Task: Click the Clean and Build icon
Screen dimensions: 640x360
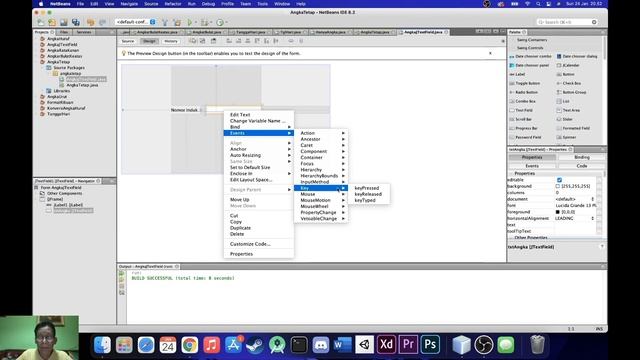Action: coord(177,22)
